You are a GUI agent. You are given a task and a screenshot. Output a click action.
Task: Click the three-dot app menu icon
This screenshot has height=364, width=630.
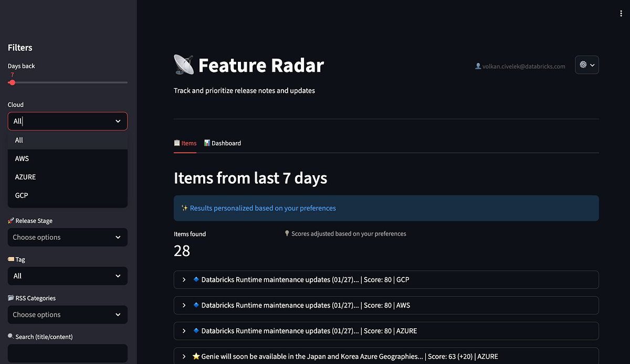622,14
